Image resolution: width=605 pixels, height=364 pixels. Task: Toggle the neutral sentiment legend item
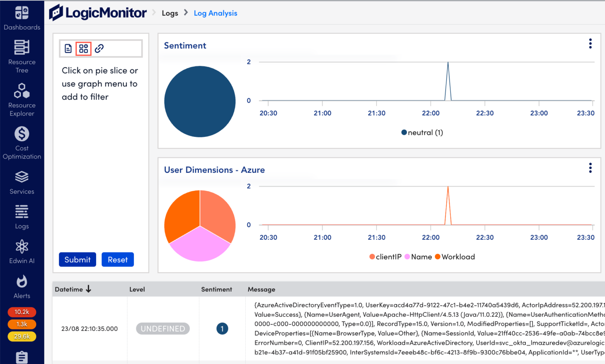pyautogui.click(x=421, y=132)
